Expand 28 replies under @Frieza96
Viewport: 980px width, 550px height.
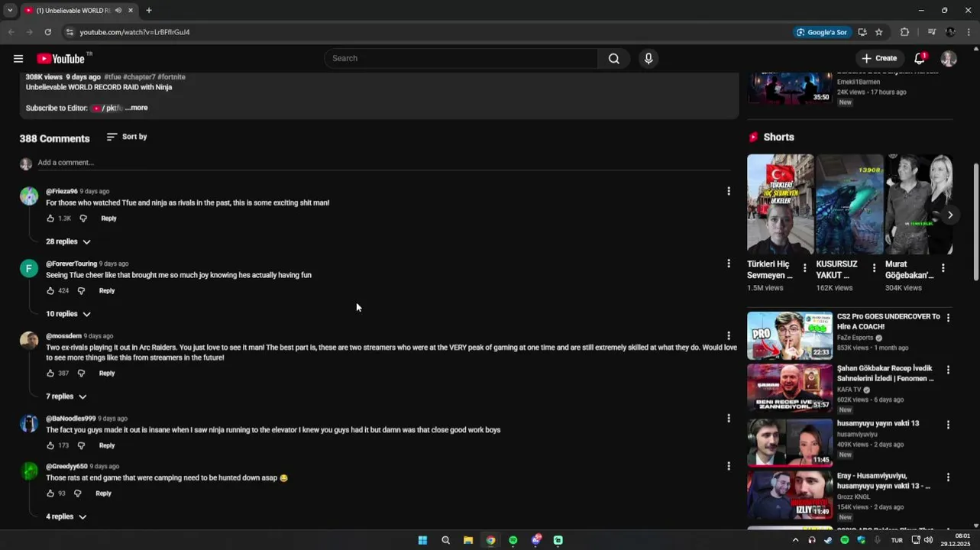tap(68, 241)
